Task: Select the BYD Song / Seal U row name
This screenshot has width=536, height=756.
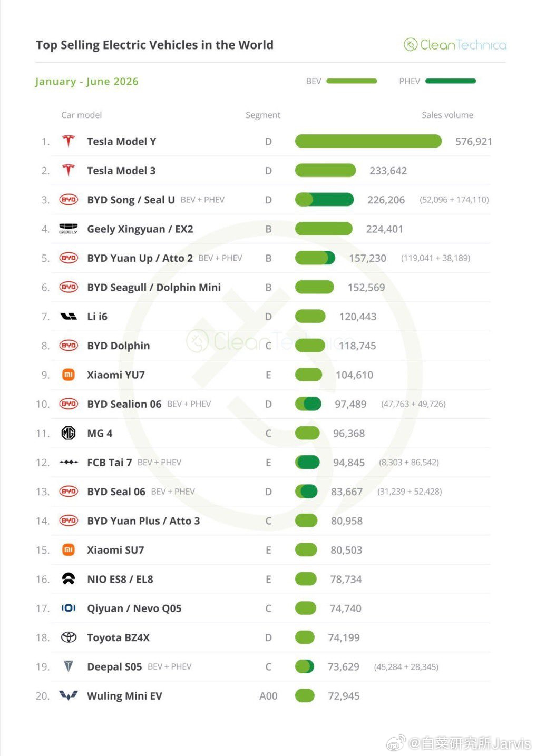Action: click(x=131, y=200)
